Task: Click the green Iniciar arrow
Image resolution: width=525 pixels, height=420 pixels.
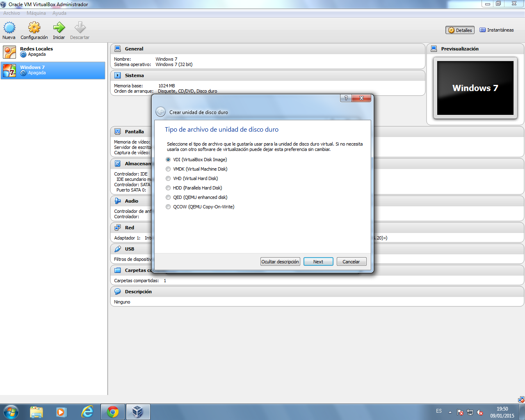Action: click(x=59, y=27)
